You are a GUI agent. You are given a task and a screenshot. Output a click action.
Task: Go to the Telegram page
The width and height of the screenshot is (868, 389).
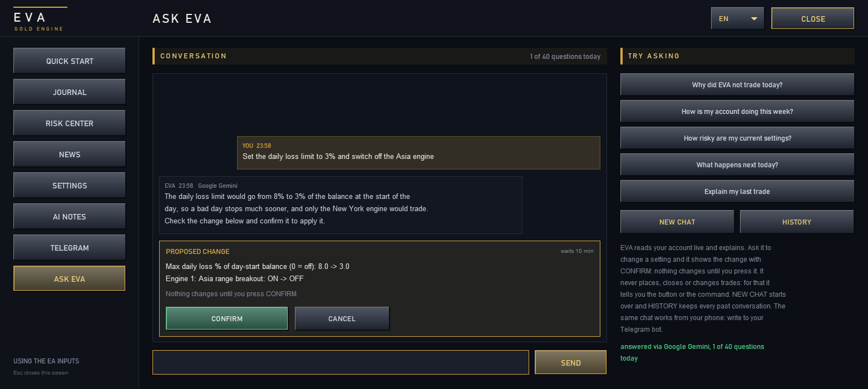point(70,247)
